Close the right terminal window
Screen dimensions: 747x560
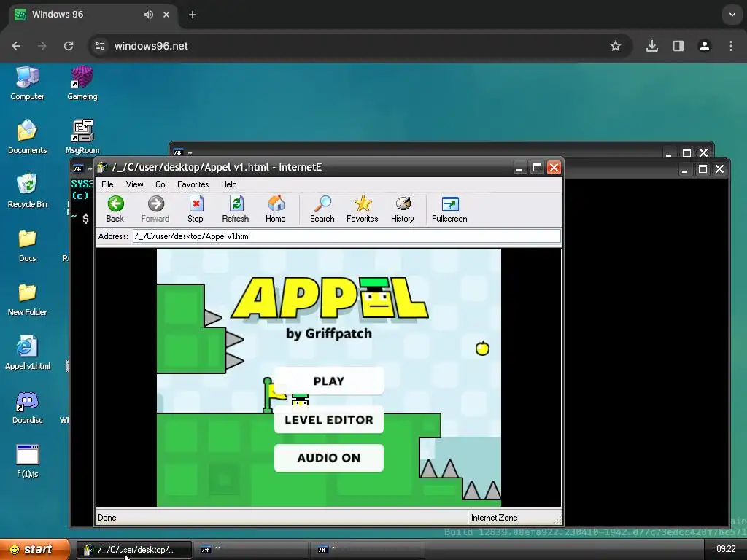click(x=719, y=169)
